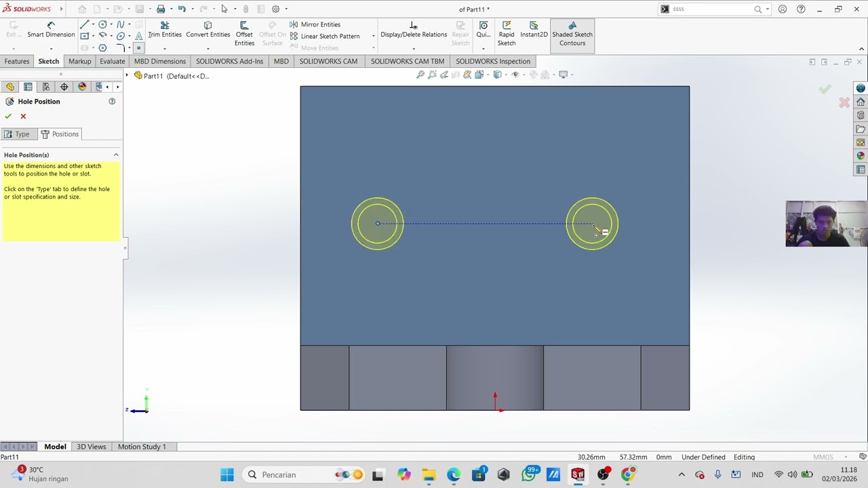Open the SOLIDWORKS main menu arrow
The image size is (868, 488).
(x=61, y=9)
